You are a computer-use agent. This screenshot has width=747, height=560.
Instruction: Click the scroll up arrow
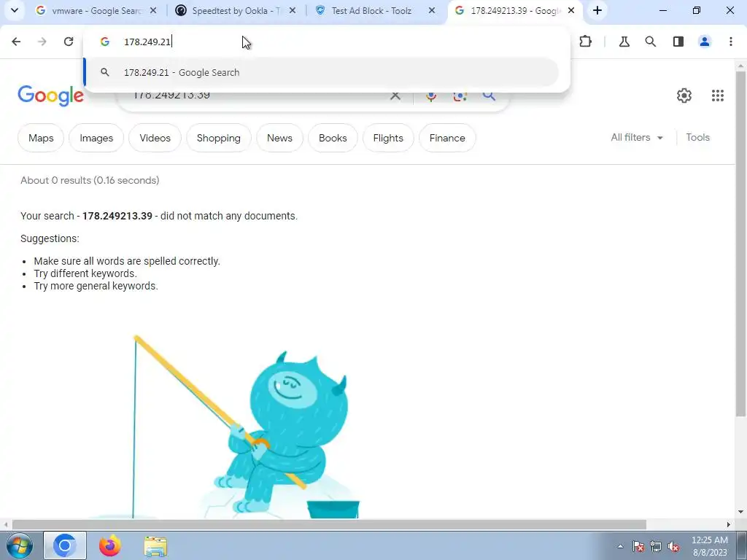[x=740, y=65]
